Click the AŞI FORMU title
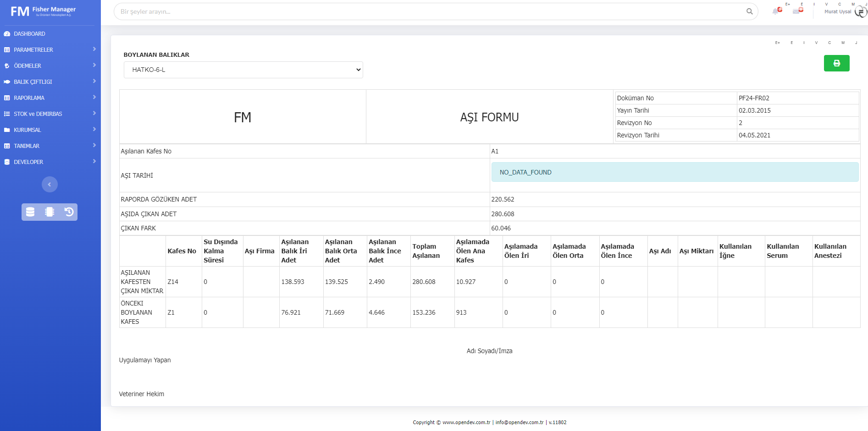Viewport: 868px width, 431px height. click(x=490, y=117)
